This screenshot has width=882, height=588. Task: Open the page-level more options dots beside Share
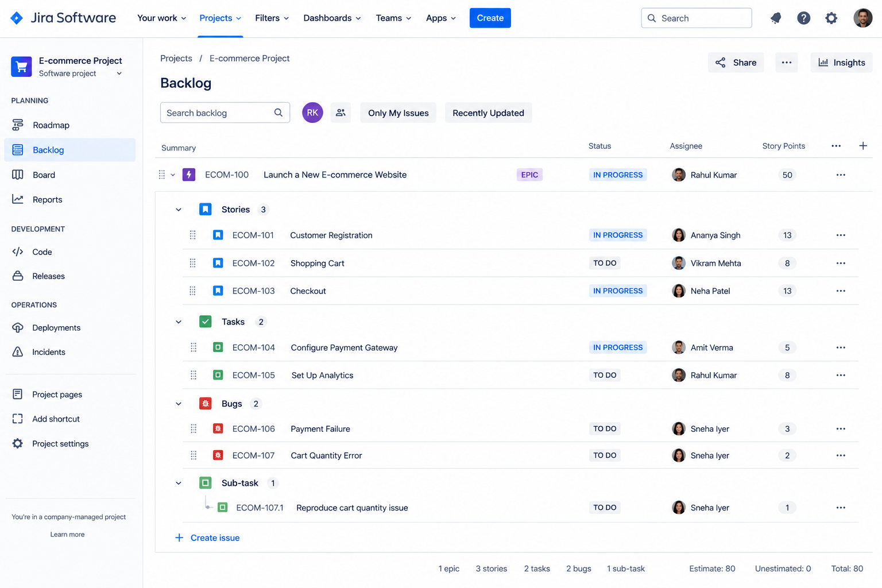pos(787,63)
